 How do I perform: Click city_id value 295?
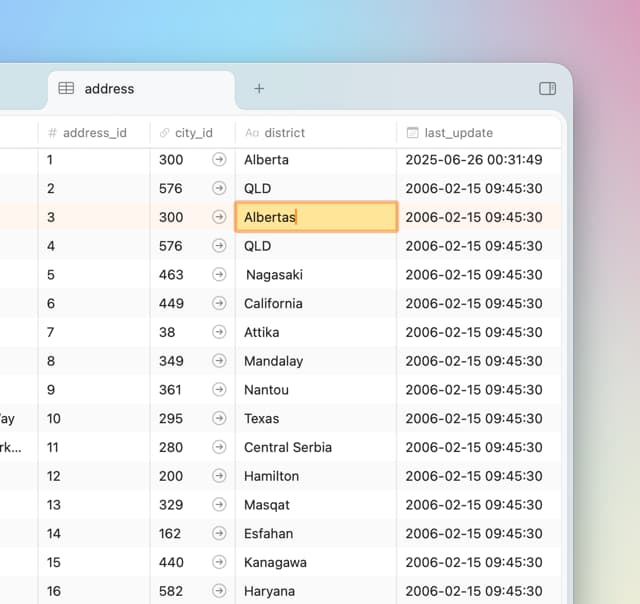[x=171, y=418]
